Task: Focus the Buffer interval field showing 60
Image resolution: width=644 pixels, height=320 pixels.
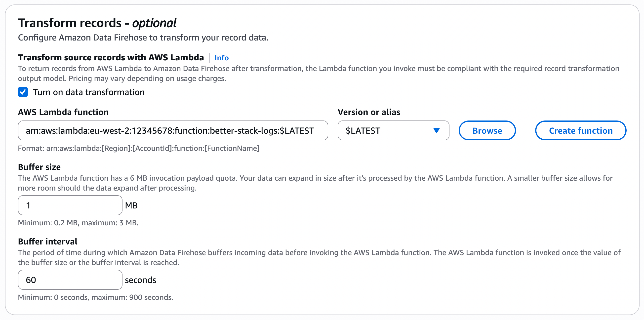Action: (70, 280)
